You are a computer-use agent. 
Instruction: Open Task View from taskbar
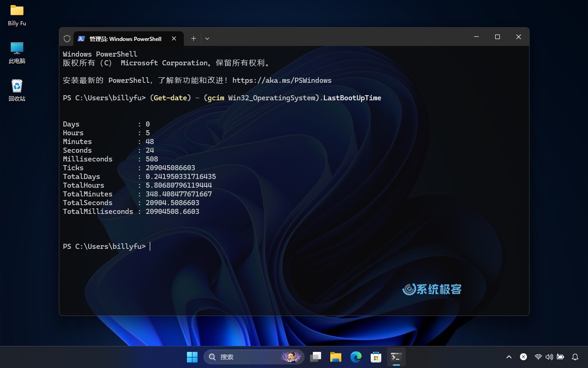[316, 357]
